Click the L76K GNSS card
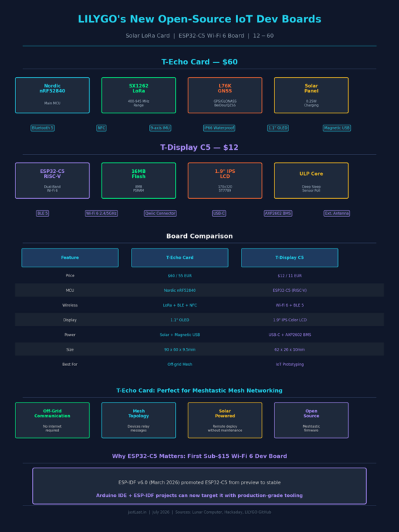Screen dimensions: 399x532 pos(225,95)
